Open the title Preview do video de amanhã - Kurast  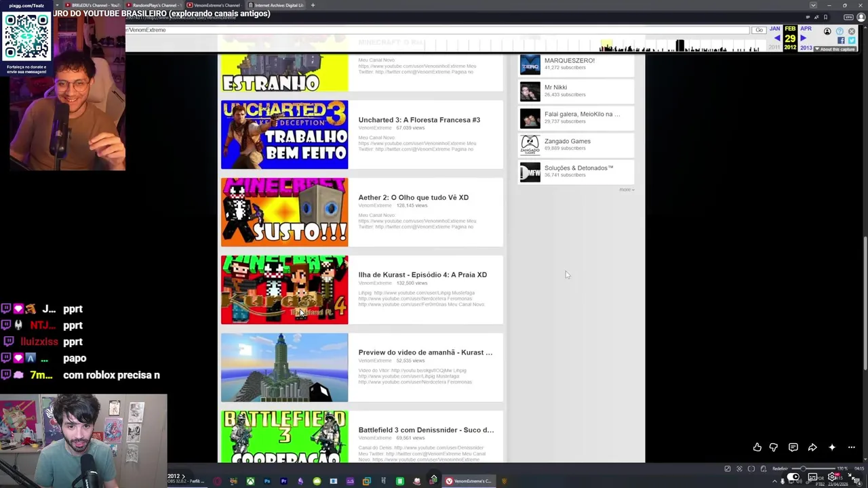tap(425, 352)
